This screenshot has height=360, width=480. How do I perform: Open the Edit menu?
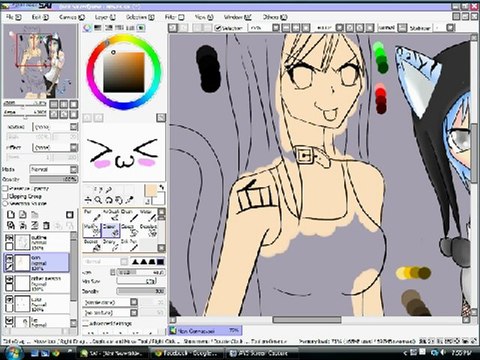(40, 17)
